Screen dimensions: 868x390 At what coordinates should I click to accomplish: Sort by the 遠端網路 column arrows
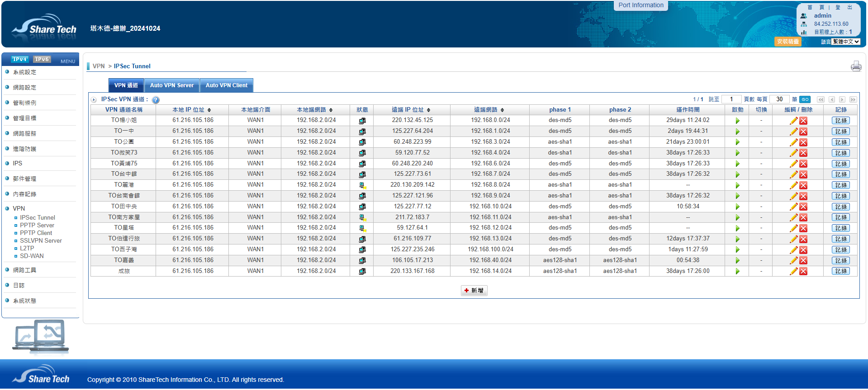click(502, 110)
